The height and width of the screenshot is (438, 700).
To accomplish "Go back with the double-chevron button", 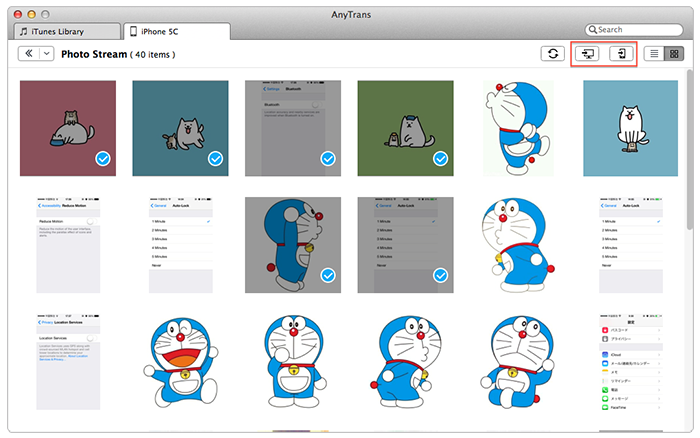I will pyautogui.click(x=29, y=54).
